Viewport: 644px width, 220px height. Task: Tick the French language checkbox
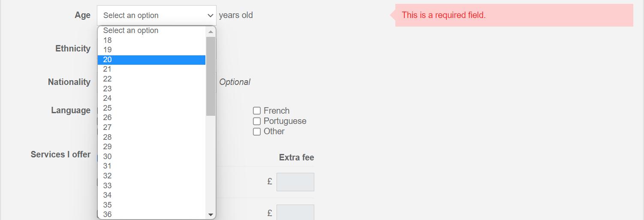(x=257, y=111)
